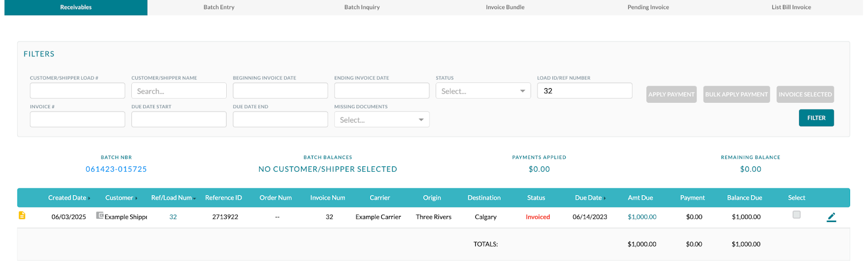Open the yellow document icon for the 06/03/2025 row
The image size is (868, 267).
(22, 216)
